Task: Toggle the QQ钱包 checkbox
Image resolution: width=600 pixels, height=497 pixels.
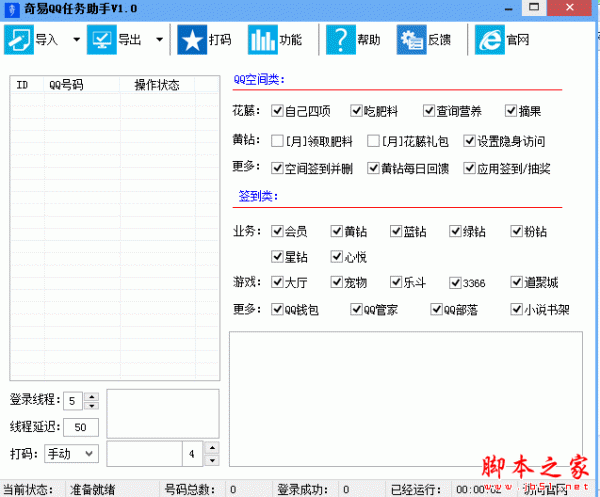Action: pos(277,309)
